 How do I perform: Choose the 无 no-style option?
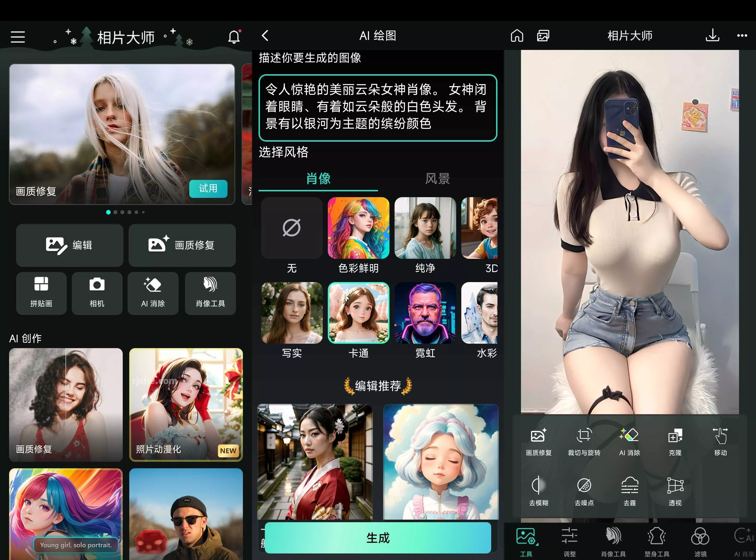pyautogui.click(x=291, y=228)
